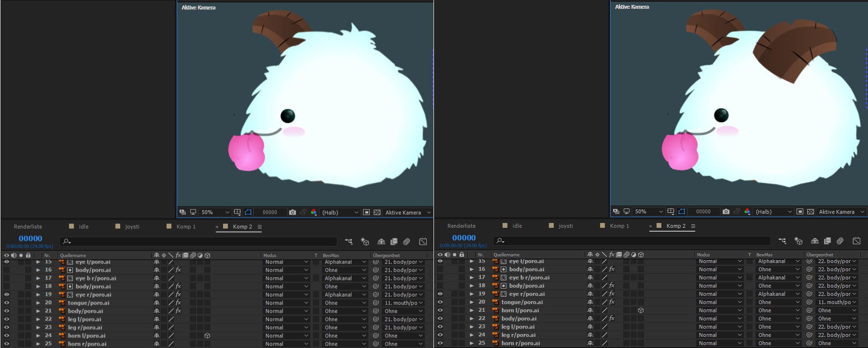
Task: Click the always preview icon, left viewer
Action: click(x=182, y=212)
